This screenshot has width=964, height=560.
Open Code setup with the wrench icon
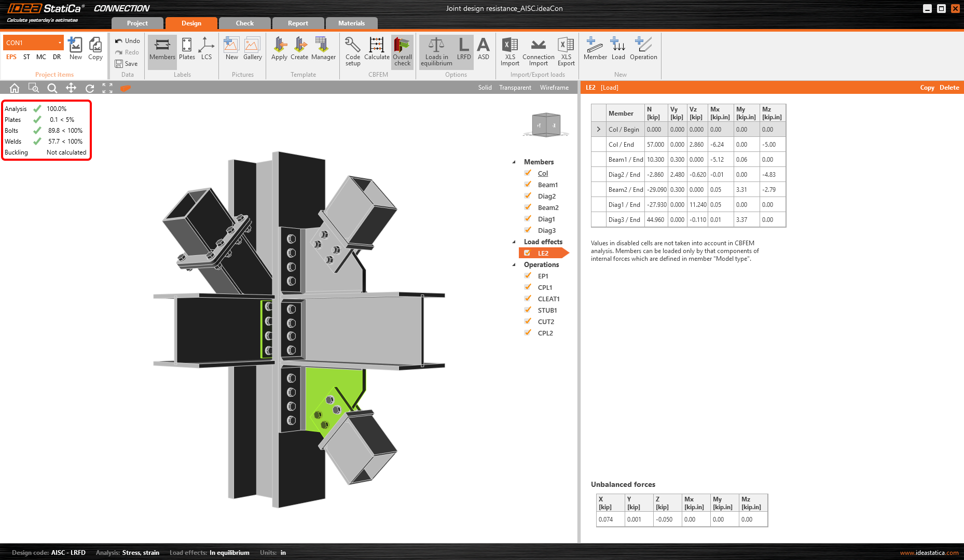[x=353, y=50]
